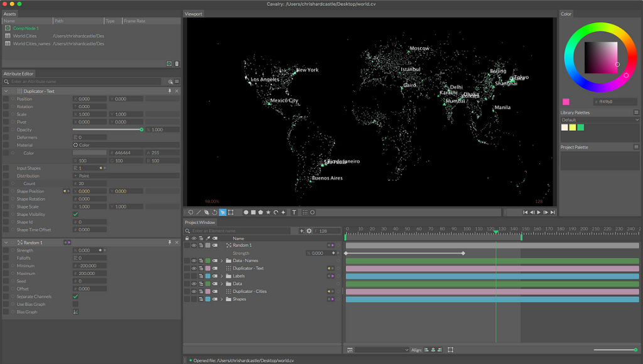Show the hidden Labels layer
Screen dimensions: 643x364
194,276
